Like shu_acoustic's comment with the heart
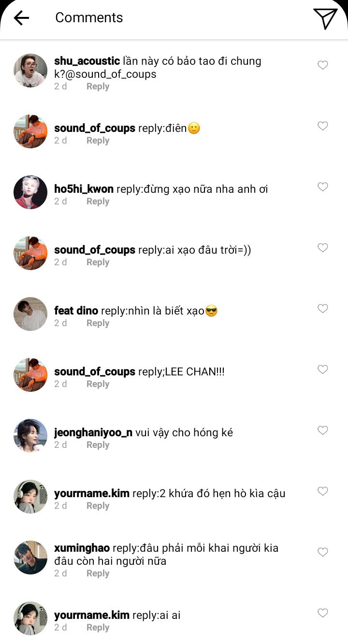This screenshot has height=644, width=348. pyautogui.click(x=323, y=65)
